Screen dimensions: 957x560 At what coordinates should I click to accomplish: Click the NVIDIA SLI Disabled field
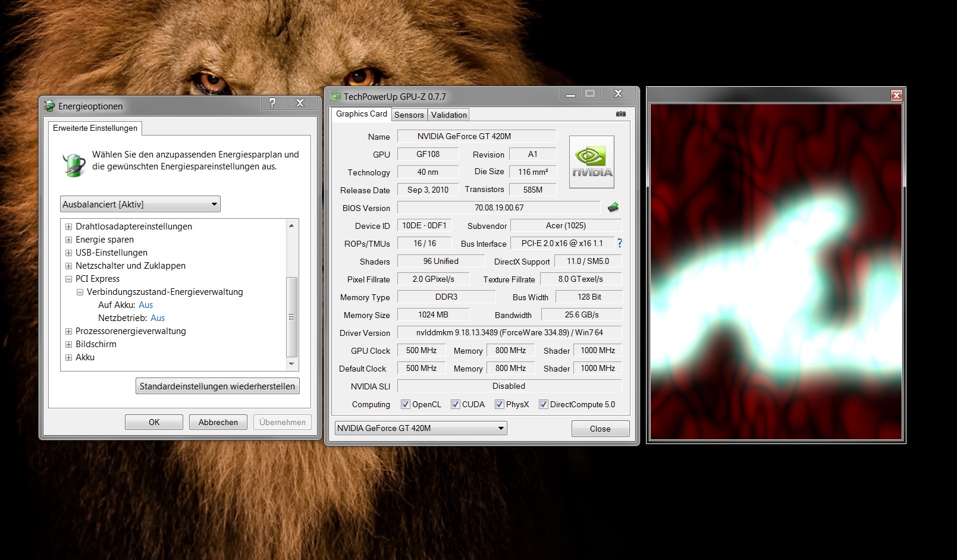[509, 386]
